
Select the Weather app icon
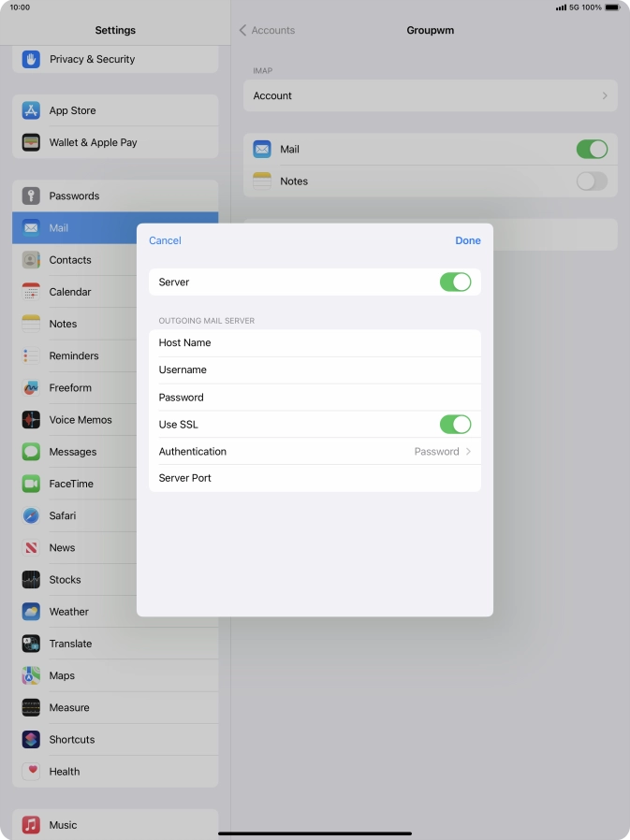click(31, 612)
